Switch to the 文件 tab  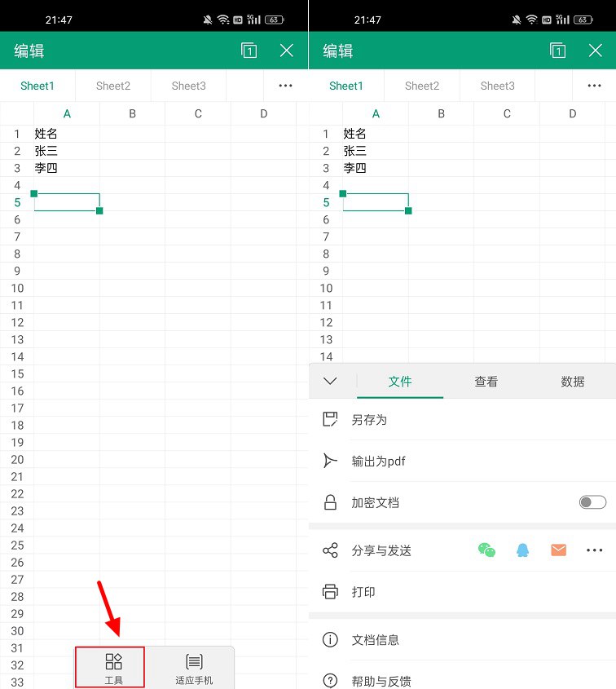(x=400, y=381)
